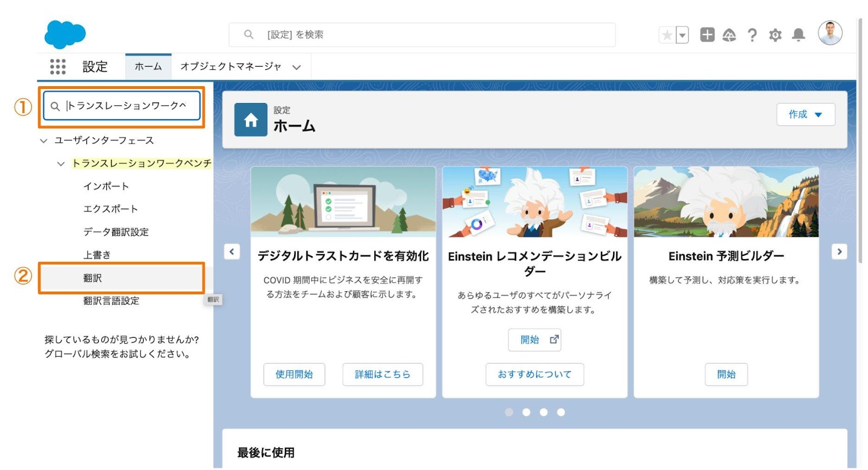Click the 最後に使用 heading
The height and width of the screenshot is (470, 868).
[266, 453]
